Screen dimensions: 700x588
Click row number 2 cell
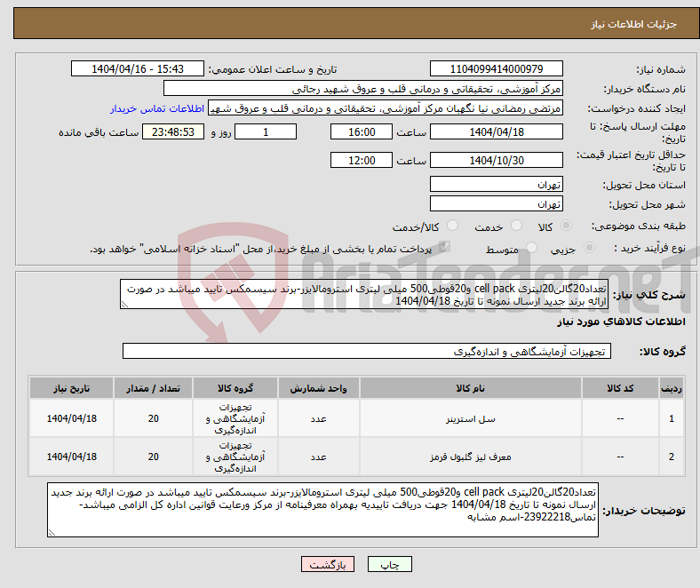(x=672, y=457)
